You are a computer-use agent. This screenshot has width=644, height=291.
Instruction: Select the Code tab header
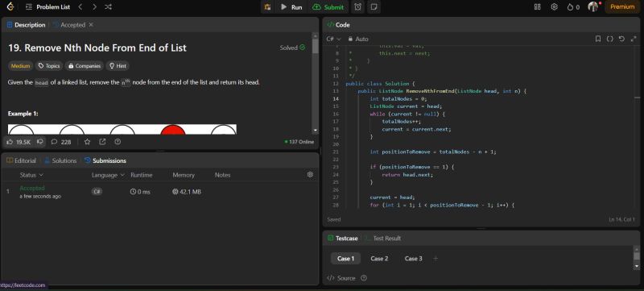[x=338, y=25]
